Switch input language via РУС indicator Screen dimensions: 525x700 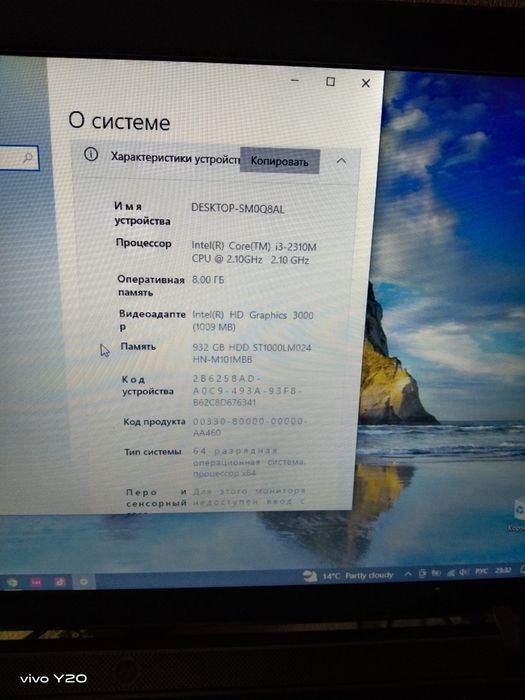(x=481, y=571)
